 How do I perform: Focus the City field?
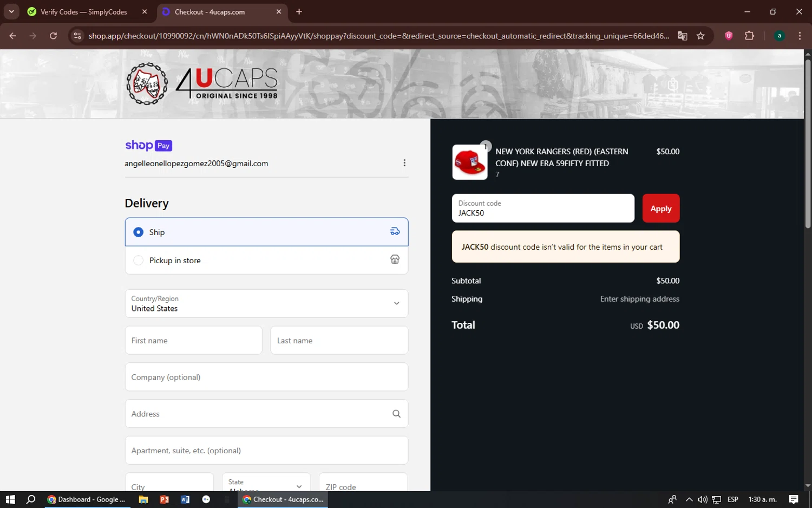pos(169,483)
